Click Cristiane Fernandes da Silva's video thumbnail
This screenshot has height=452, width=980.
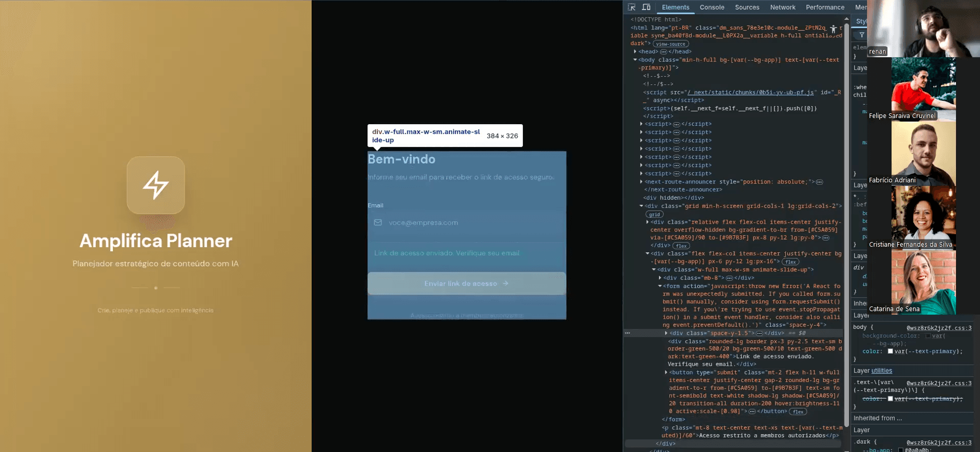click(923, 218)
